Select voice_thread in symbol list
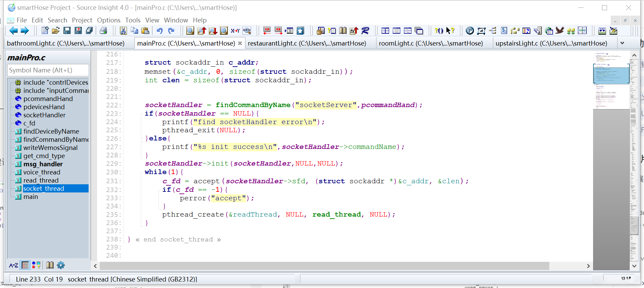This screenshot has height=288, width=644. (42, 172)
